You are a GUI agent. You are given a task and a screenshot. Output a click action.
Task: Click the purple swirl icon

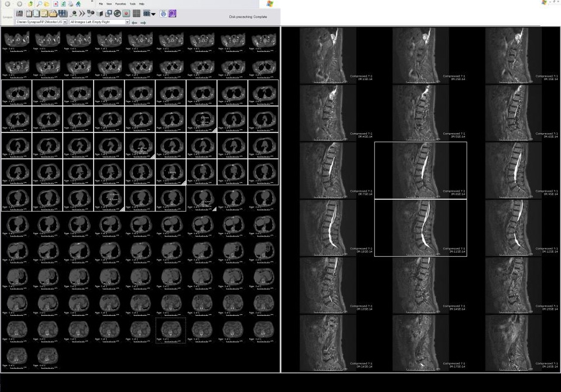coord(173,13)
